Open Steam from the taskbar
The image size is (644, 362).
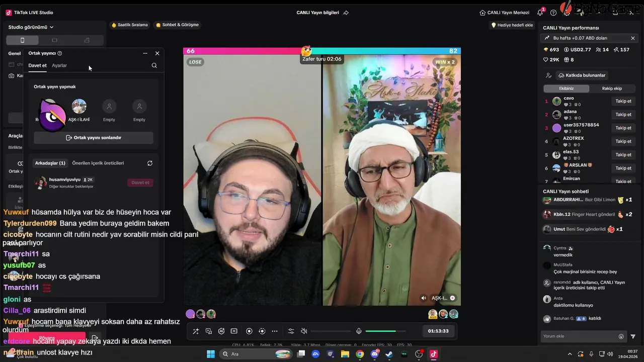click(x=389, y=354)
